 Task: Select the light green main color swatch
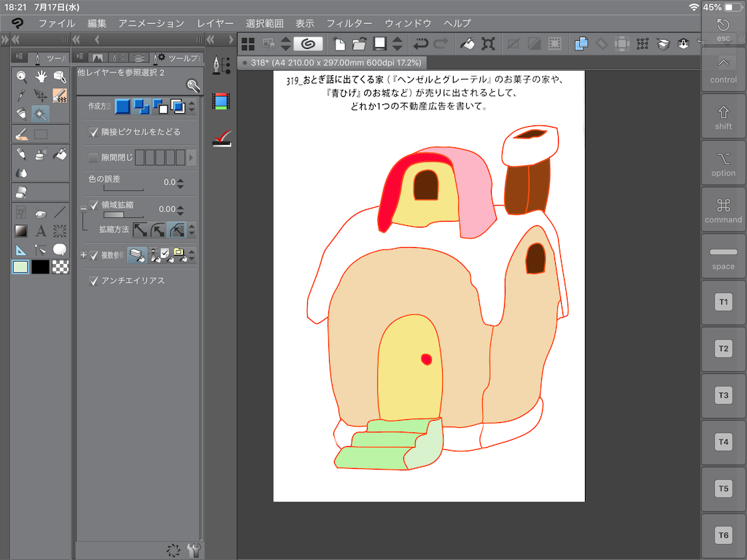point(20,267)
